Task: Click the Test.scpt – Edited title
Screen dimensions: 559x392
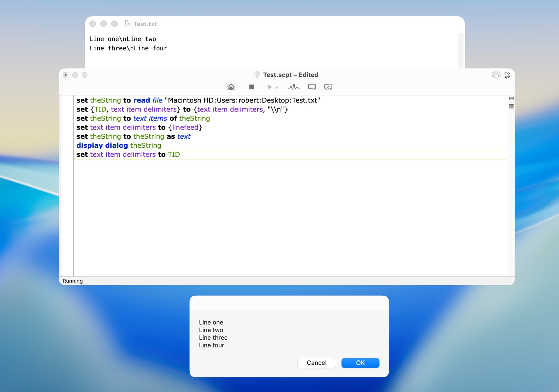Action: (x=290, y=75)
